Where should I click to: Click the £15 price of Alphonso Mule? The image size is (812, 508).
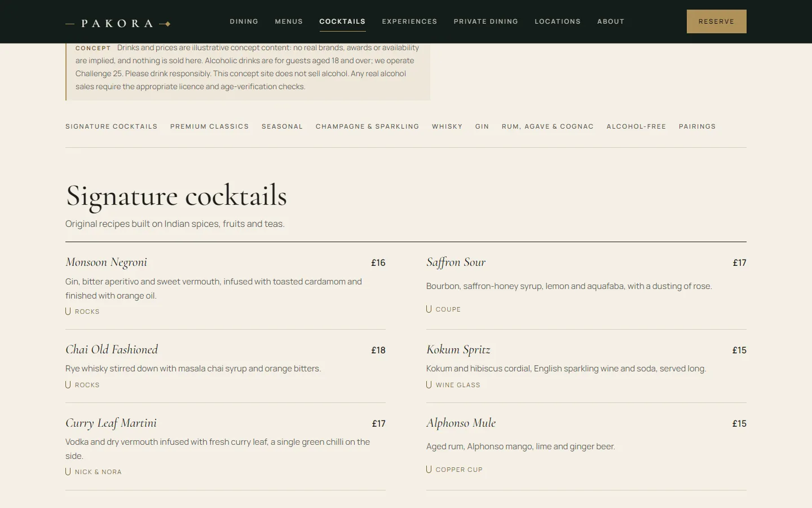pos(739,424)
